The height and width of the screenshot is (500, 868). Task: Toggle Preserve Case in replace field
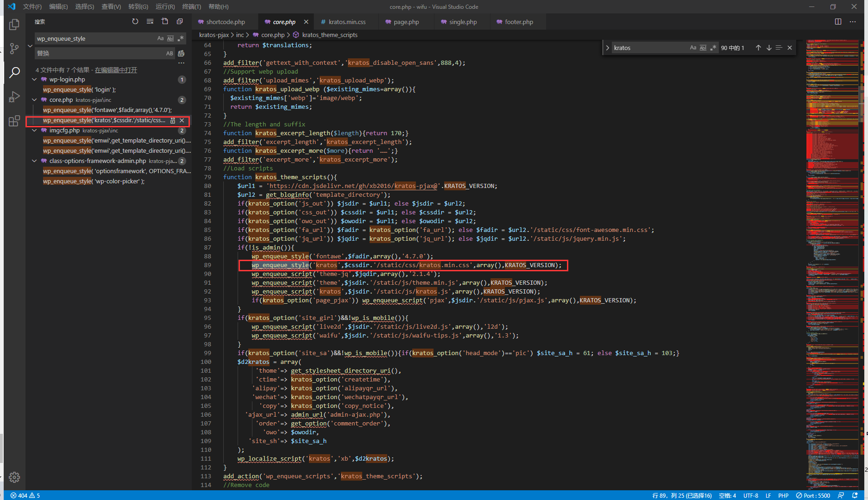click(x=170, y=53)
